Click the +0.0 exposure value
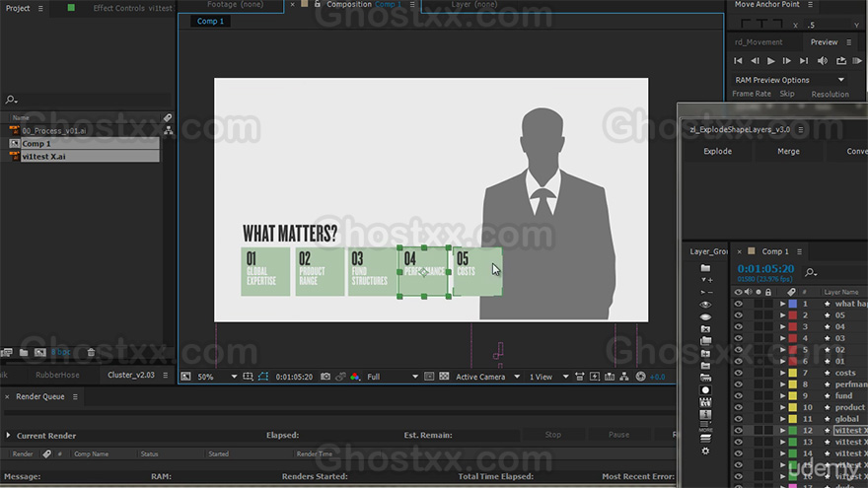868x488 pixels. pyautogui.click(x=657, y=377)
